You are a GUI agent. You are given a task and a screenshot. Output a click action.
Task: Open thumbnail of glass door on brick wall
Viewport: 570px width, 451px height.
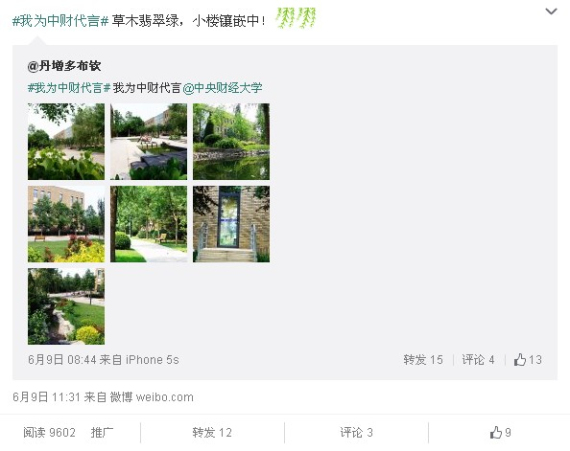point(231,224)
